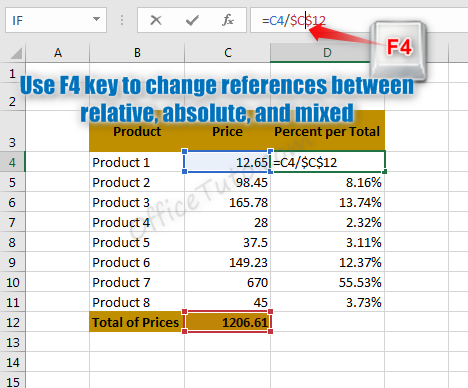Click price cell 12.65
This screenshot has height=388, width=468.
227,162
